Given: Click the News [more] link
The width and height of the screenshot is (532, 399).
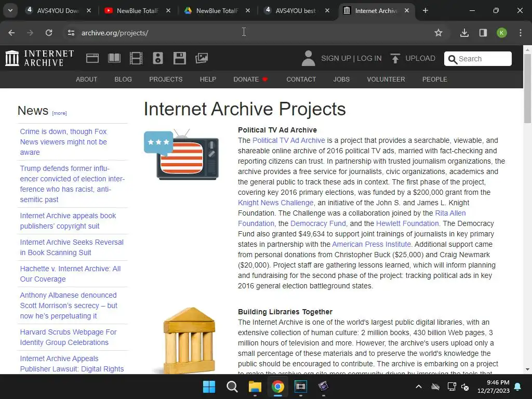Looking at the screenshot, I should (59, 113).
